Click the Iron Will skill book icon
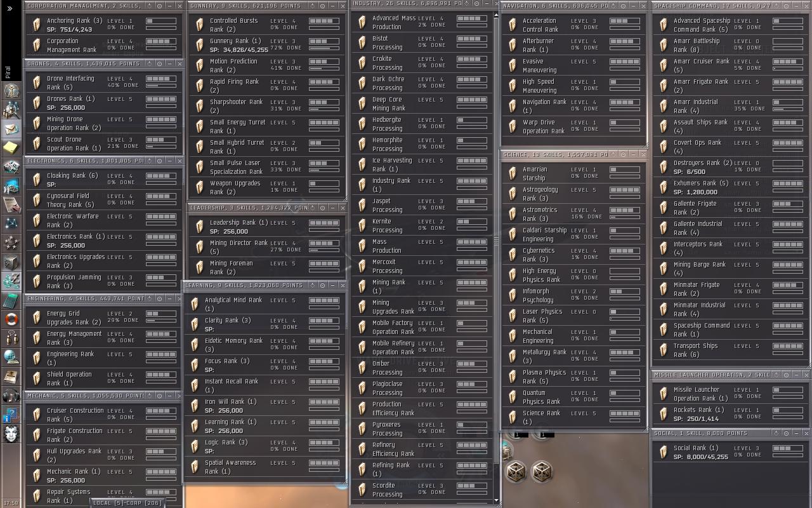The height and width of the screenshot is (508, 812). (195, 406)
